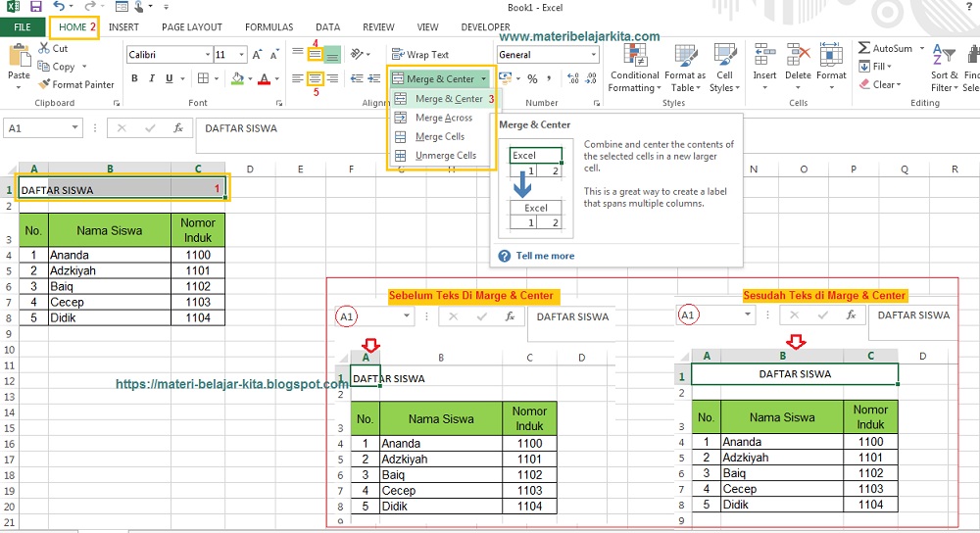Click the Fill Color paint bucket icon
This screenshot has width=980, height=533.
click(x=237, y=78)
